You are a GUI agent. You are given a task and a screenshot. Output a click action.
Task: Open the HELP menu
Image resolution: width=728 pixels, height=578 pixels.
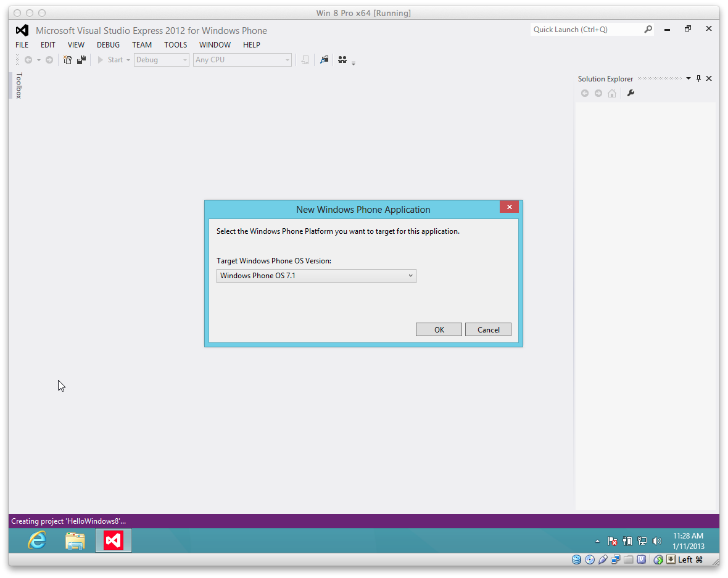(x=252, y=44)
